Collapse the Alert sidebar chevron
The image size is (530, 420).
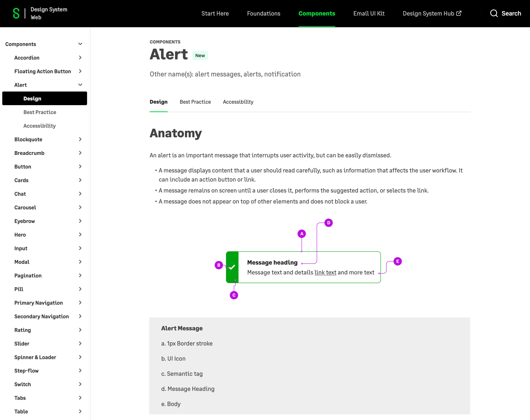tap(80, 85)
